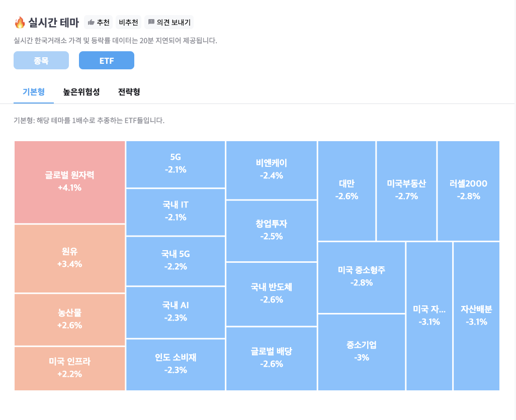Open the 기본형 tab
This screenshot has width=516, height=420.
(x=34, y=92)
